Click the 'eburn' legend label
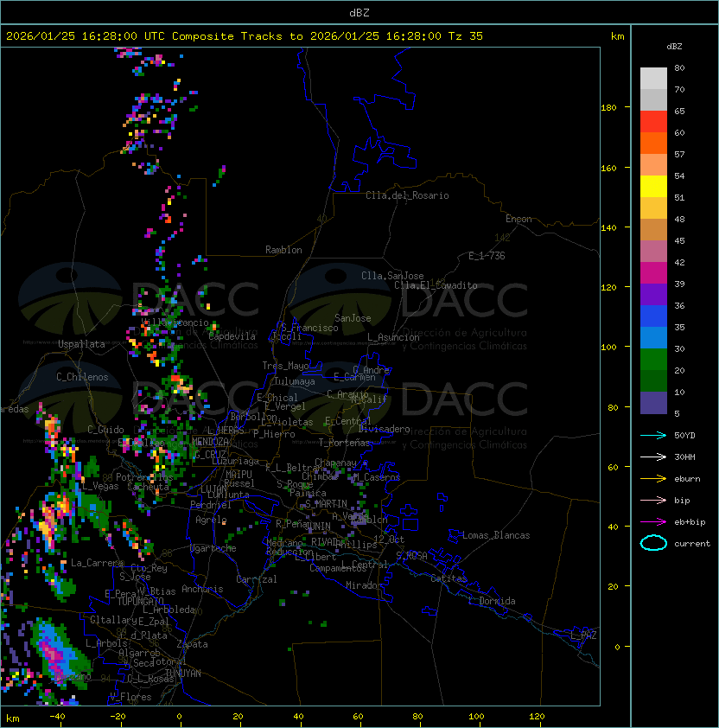719x728 pixels. [x=687, y=479]
